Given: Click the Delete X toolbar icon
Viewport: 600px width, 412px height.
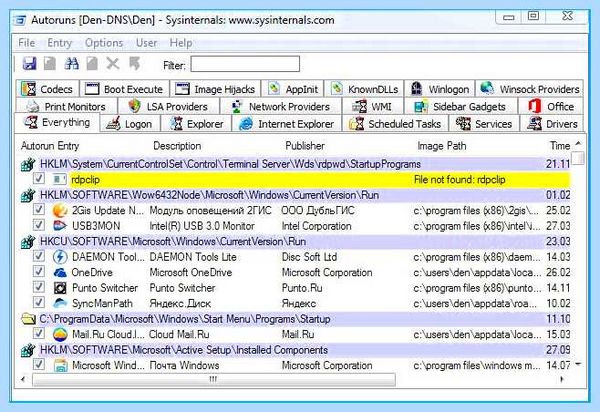Looking at the screenshot, I should click(112, 63).
